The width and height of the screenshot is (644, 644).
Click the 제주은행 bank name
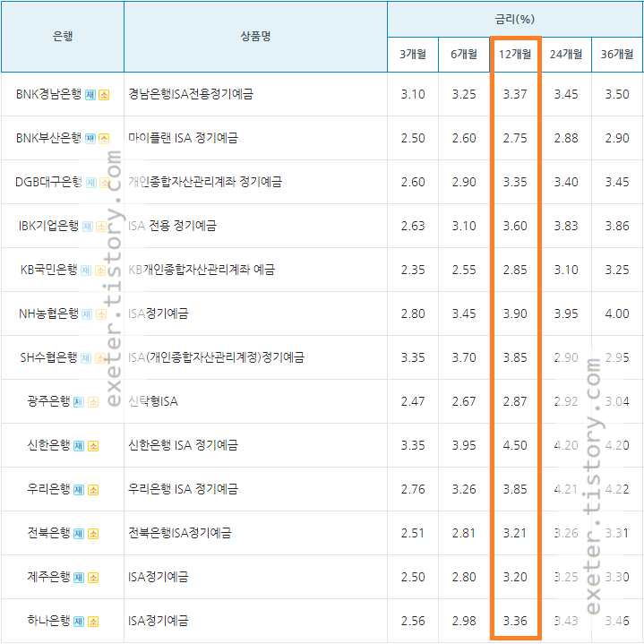(48, 577)
